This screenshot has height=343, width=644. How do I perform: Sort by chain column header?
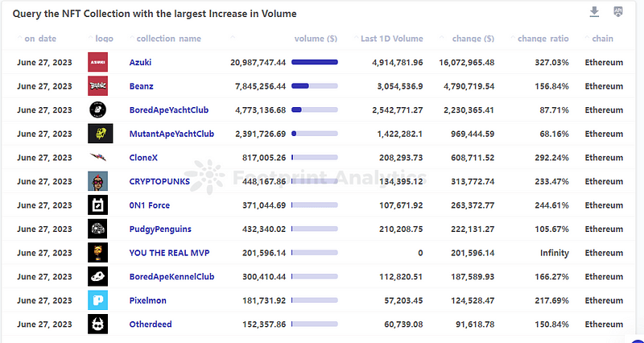[602, 39]
